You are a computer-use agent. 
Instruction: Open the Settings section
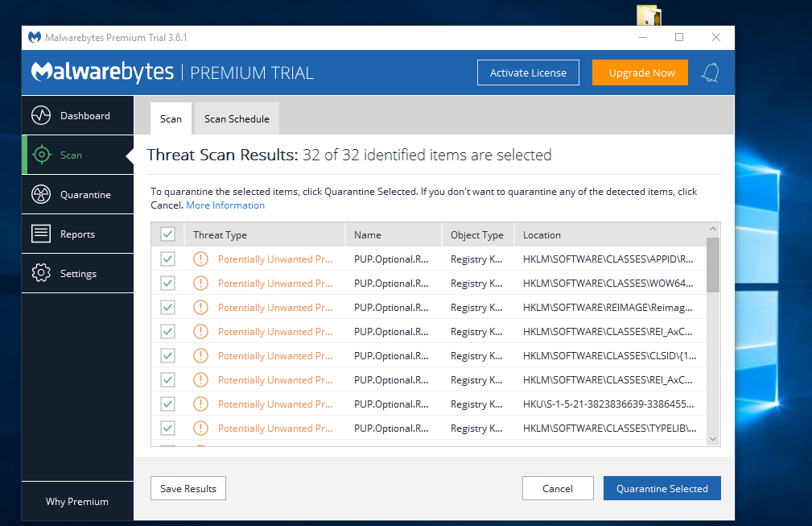(x=78, y=273)
